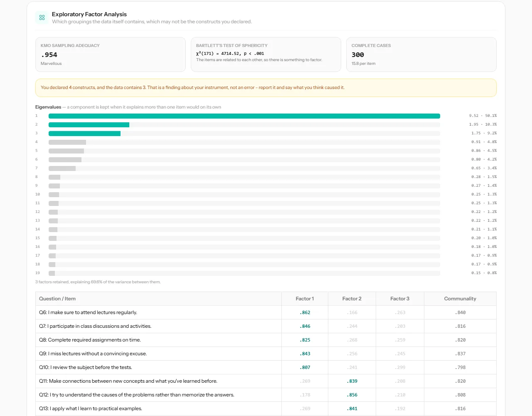This screenshot has width=532, height=416.
Task: Click Q11 Factor 2 loading .839
Action: pyautogui.click(x=352, y=381)
